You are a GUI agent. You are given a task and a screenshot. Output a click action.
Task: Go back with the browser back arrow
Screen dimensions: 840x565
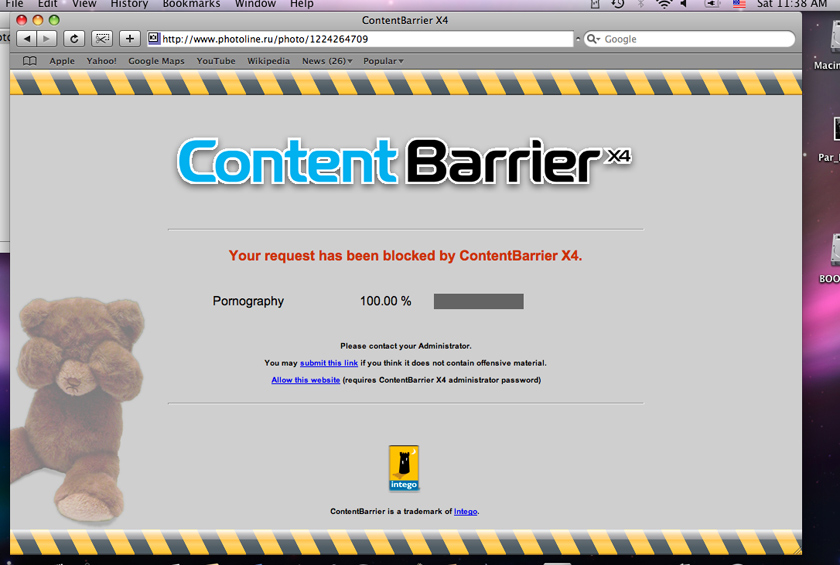[27, 39]
